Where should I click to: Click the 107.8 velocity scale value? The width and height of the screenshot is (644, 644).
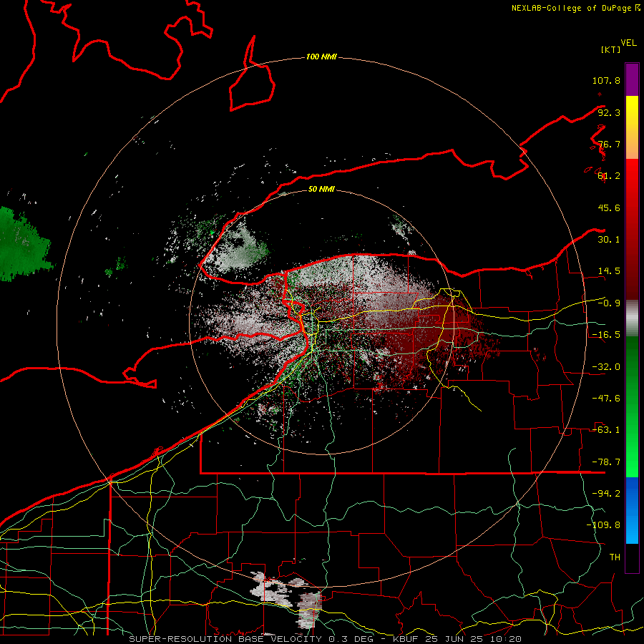tap(606, 80)
